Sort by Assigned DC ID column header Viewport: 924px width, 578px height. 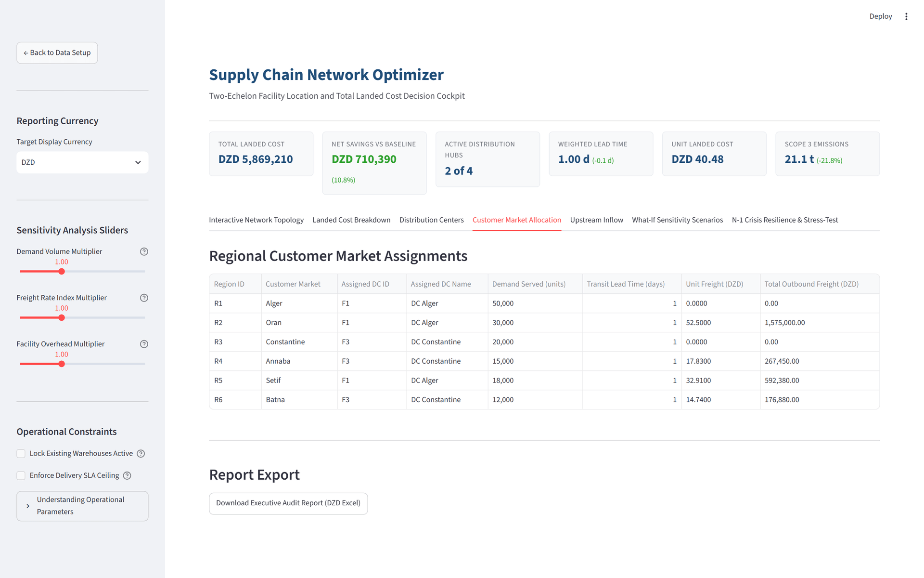pyautogui.click(x=372, y=284)
